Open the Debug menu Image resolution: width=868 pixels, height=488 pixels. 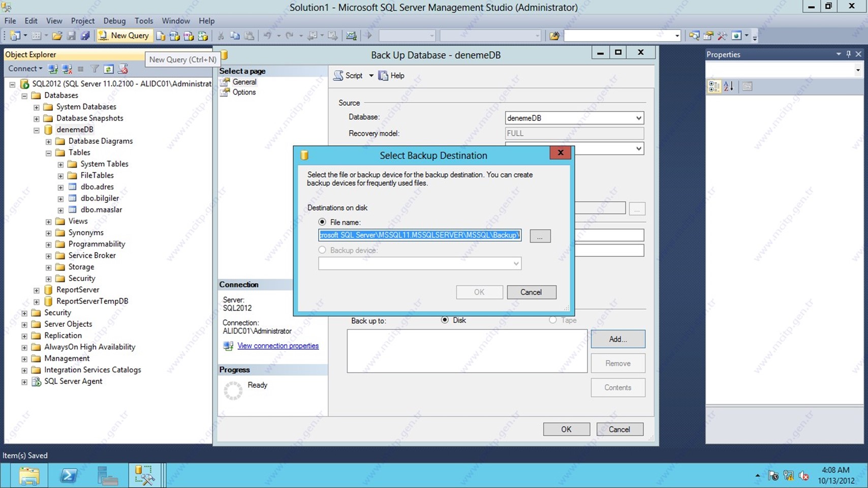pos(114,21)
